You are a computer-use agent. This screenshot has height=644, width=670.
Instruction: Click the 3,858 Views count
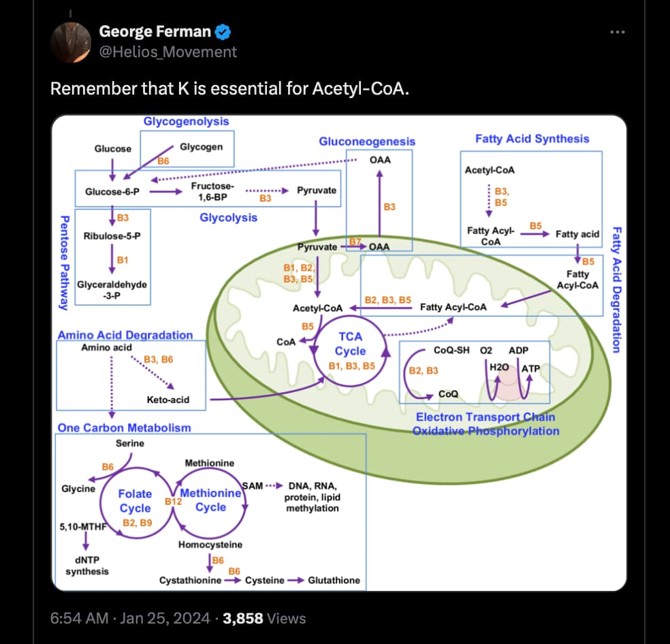tap(265, 618)
